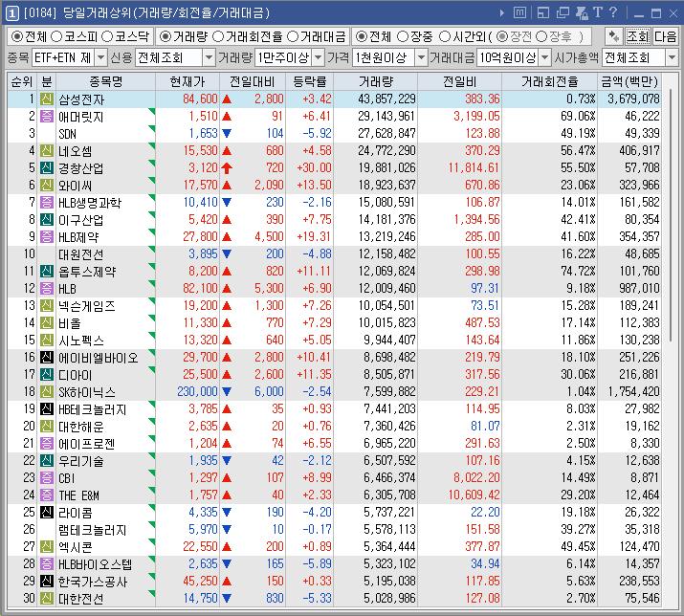
Task: Select the 거래회전율 radio button
Action: [218, 36]
